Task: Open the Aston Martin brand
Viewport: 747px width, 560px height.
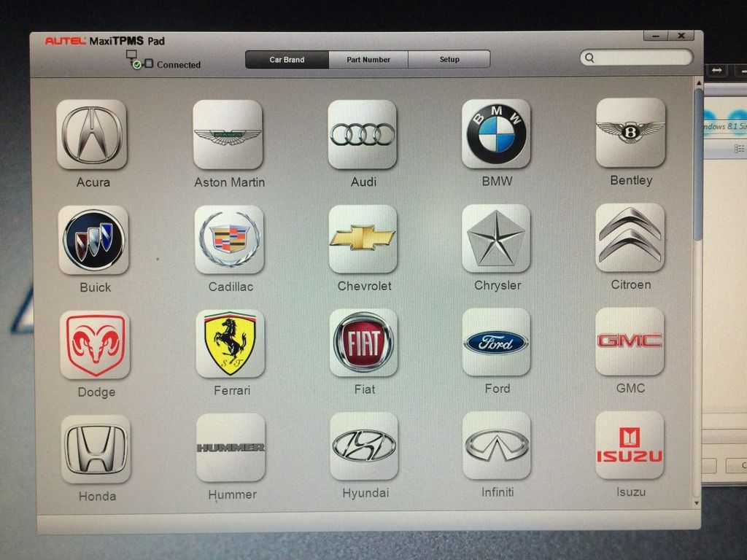Action: click(228, 134)
